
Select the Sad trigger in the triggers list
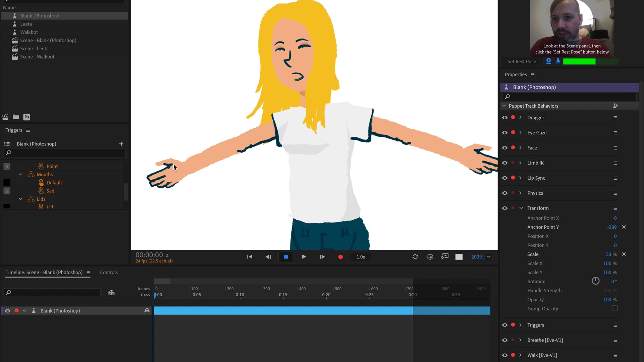[x=50, y=190]
